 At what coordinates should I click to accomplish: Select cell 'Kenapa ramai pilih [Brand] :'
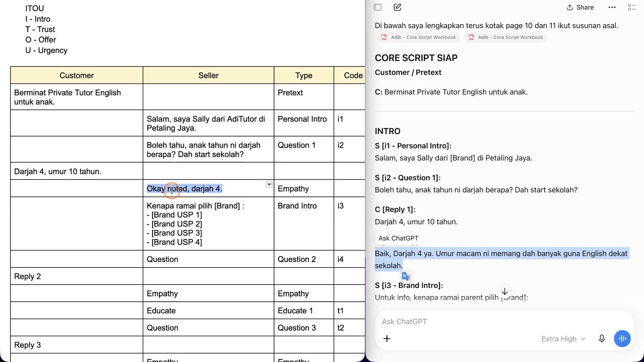[x=208, y=224]
